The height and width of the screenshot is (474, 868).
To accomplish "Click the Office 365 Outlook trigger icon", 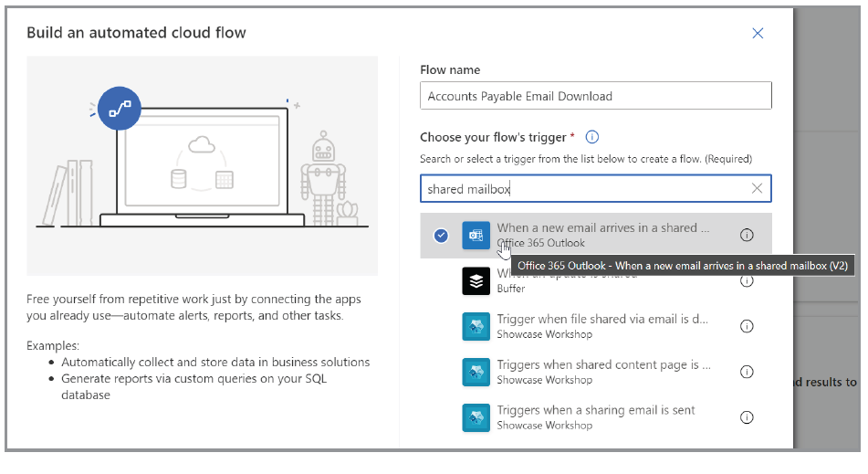I will point(476,236).
